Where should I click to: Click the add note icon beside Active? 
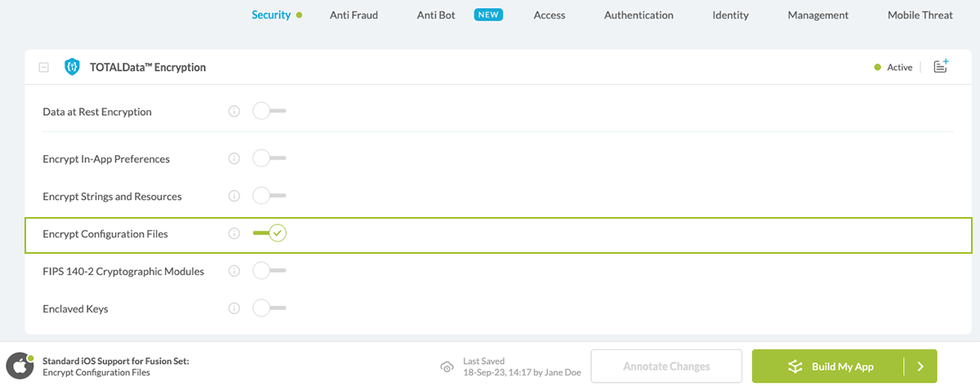point(941,67)
